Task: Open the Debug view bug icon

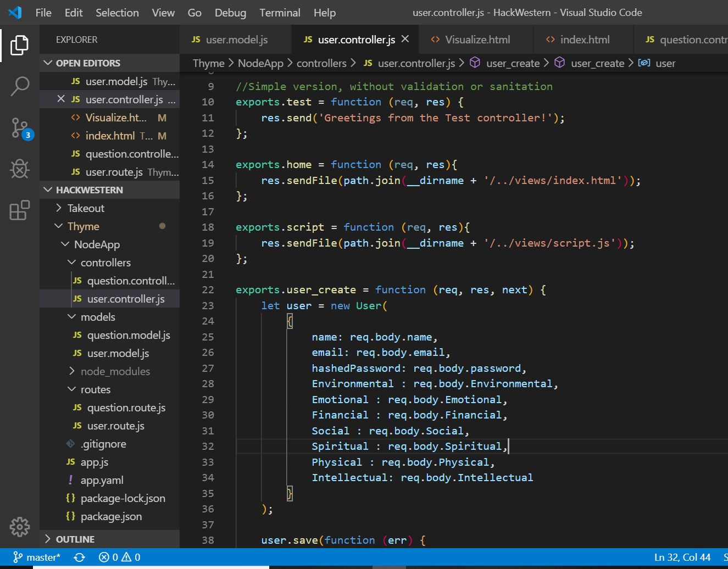Action: point(20,169)
